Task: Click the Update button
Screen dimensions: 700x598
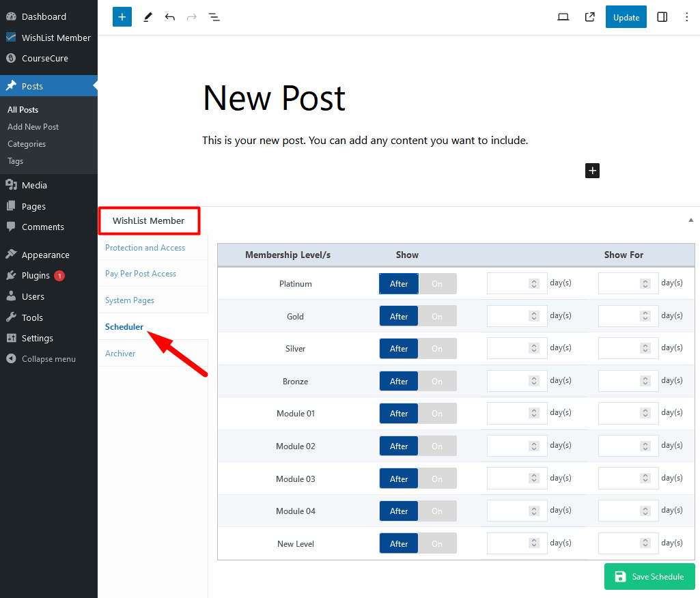Action: click(x=626, y=17)
